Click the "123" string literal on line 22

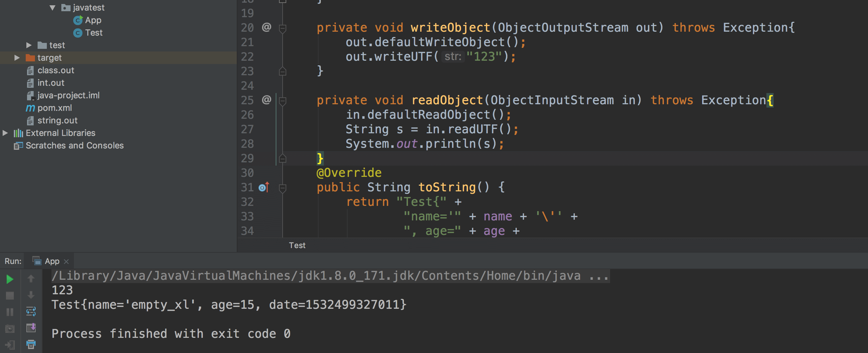pyautogui.click(x=484, y=57)
